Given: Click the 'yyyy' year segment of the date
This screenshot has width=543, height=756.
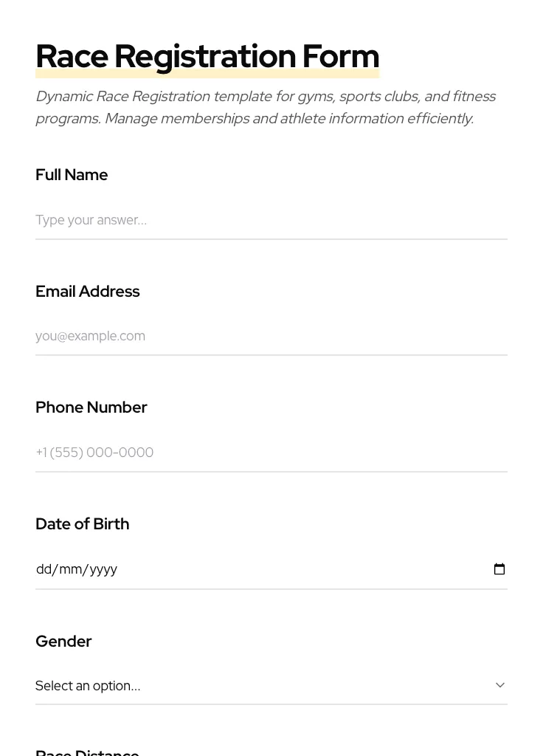Looking at the screenshot, I should [x=103, y=569].
